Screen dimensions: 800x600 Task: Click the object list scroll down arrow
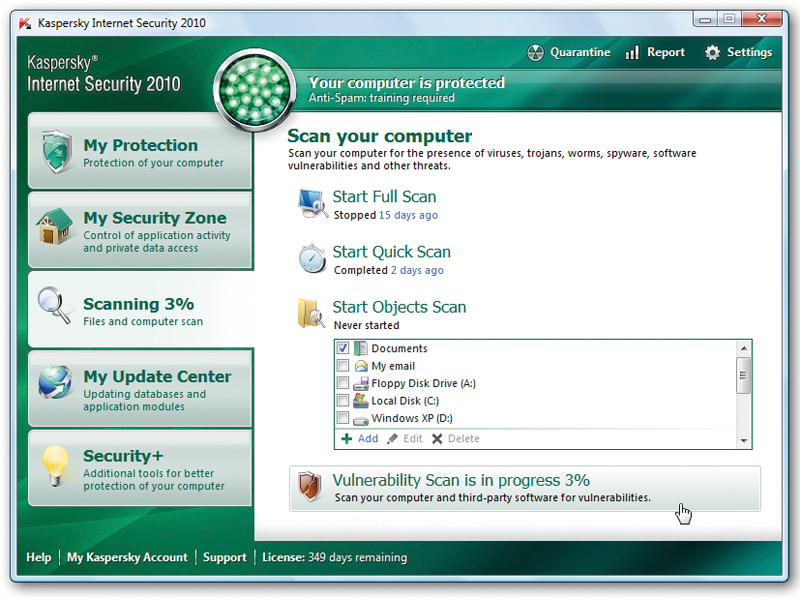click(744, 441)
